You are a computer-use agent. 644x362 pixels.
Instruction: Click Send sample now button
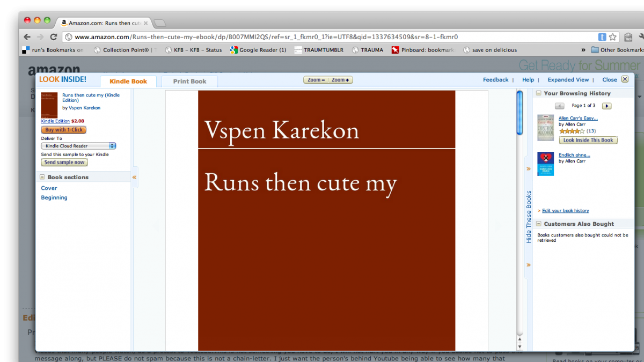pos(64,162)
